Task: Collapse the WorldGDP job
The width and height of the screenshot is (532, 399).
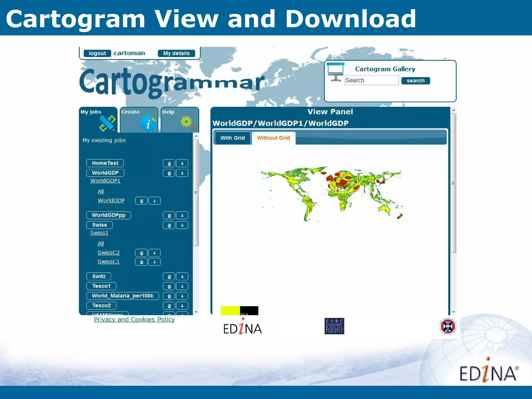Action: [x=105, y=173]
